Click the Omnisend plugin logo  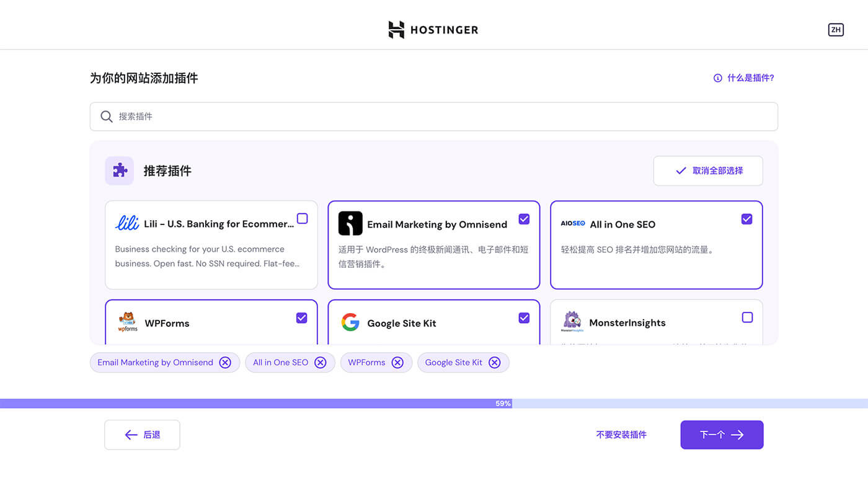point(350,223)
